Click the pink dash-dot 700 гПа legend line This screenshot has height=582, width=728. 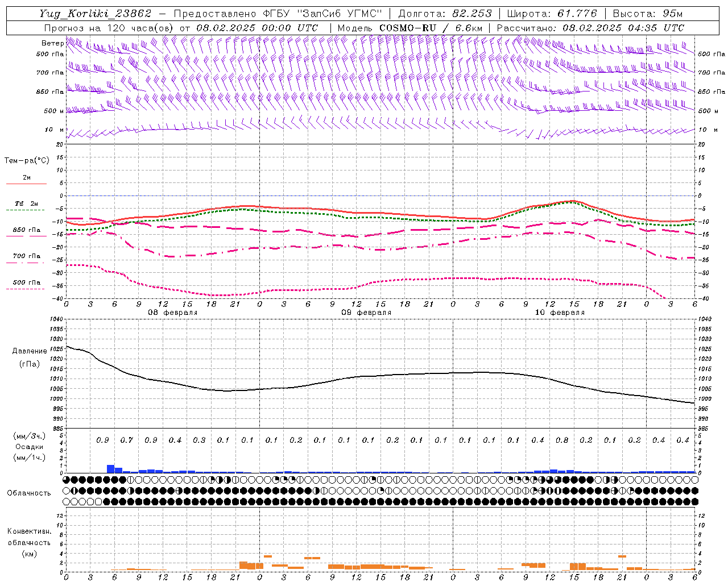[x=26, y=263]
